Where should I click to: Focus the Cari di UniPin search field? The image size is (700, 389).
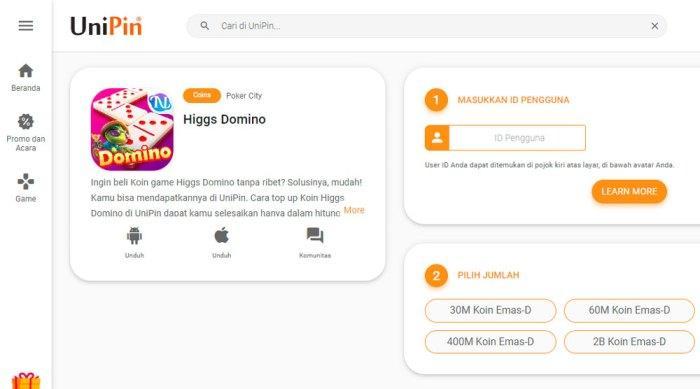pos(426,26)
